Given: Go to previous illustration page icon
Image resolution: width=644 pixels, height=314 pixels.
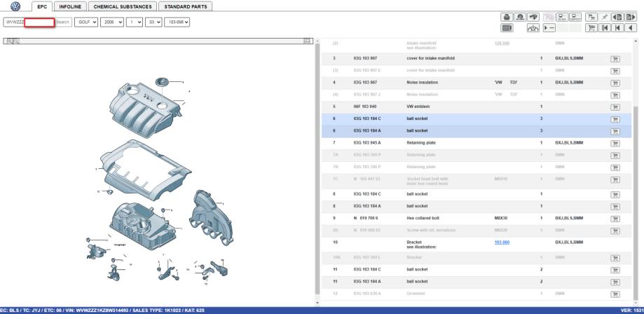Looking at the screenshot, I should (617, 17).
